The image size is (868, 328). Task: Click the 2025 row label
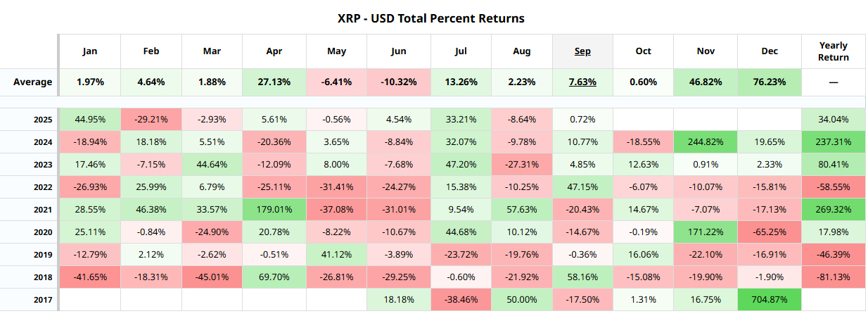[43, 120]
